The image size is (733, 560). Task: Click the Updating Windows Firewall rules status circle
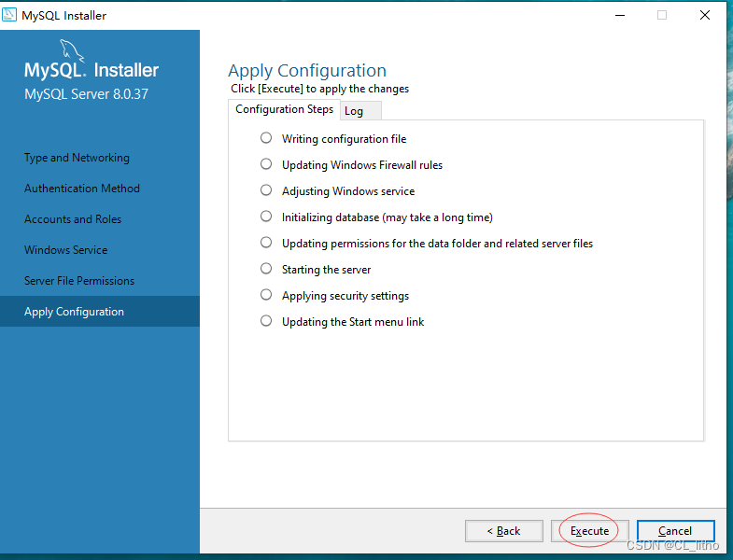(266, 164)
